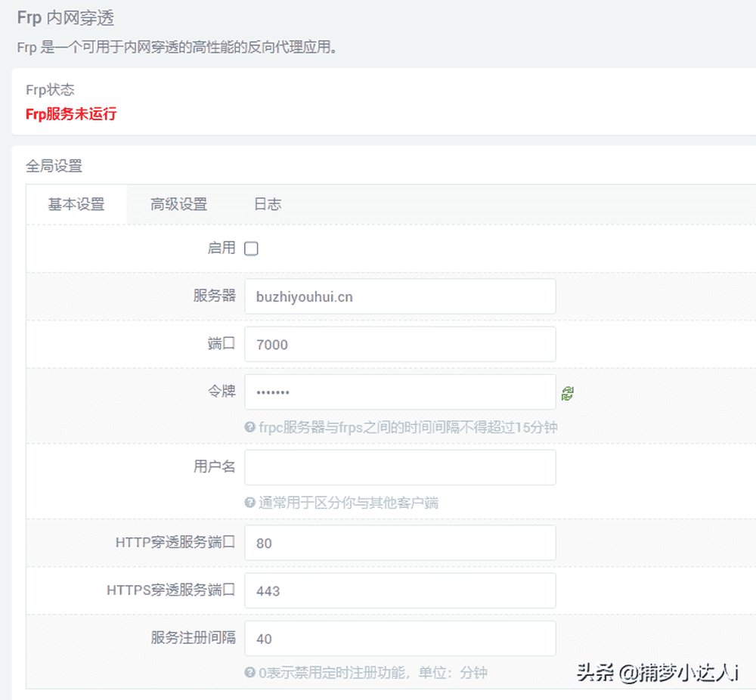Click the empty 用户名 input box
This screenshot has height=700, width=756.
(400, 467)
